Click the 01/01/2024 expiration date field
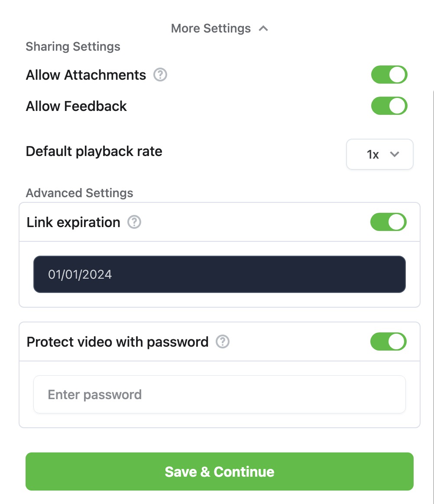Viewport: 434px width, 504px height. (220, 274)
